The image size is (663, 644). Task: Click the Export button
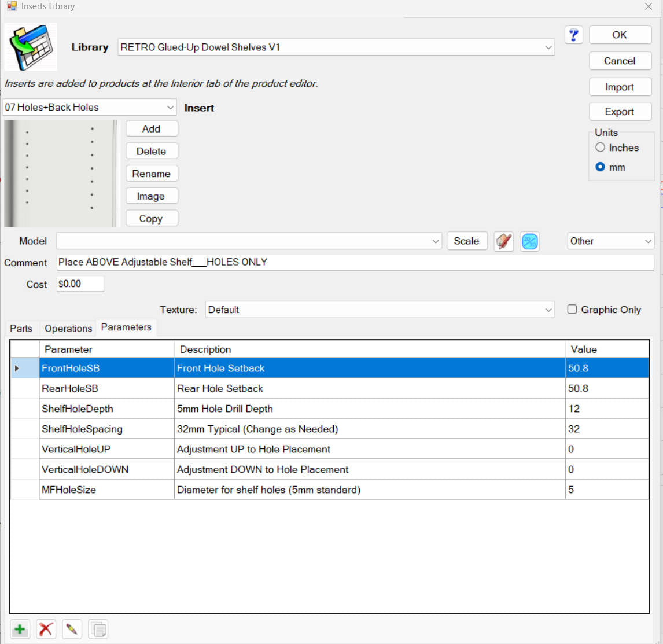coord(620,112)
